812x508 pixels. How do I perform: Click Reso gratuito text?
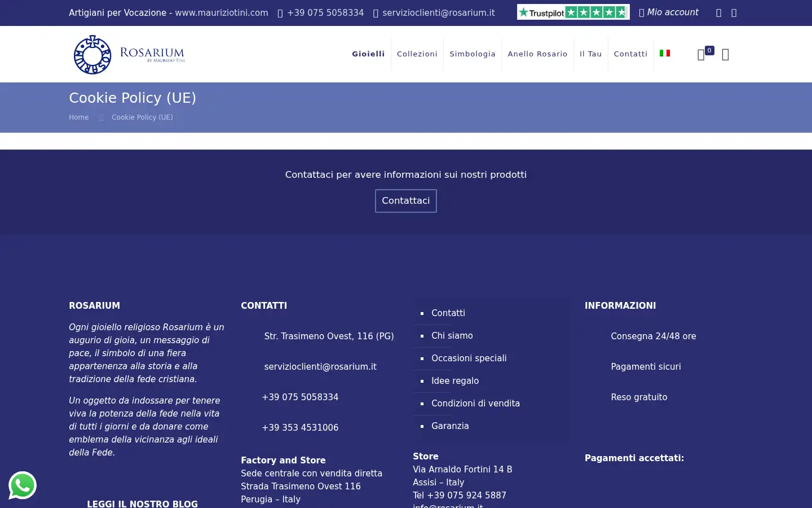pyautogui.click(x=639, y=397)
